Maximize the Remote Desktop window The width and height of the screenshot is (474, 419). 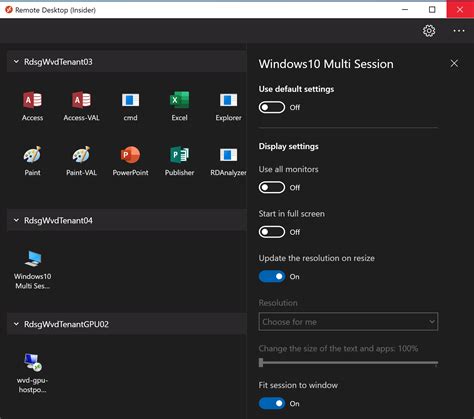pyautogui.click(x=432, y=10)
